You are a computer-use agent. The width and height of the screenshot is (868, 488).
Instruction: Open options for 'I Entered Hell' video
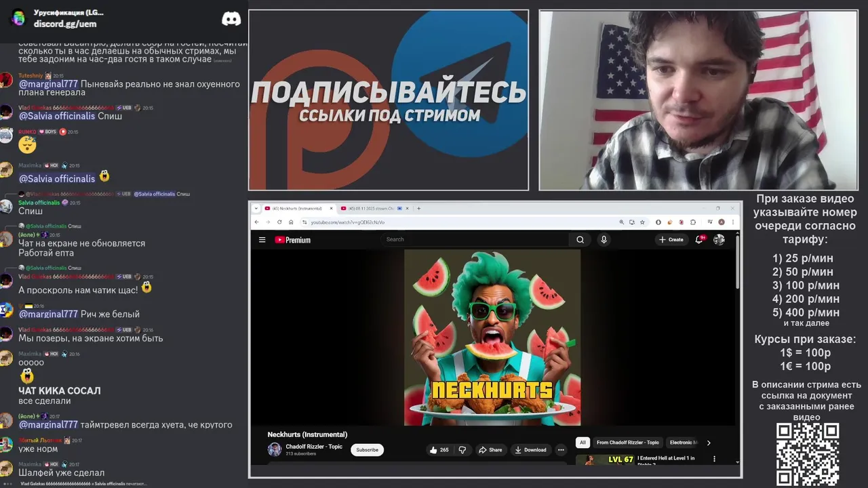pyautogui.click(x=714, y=459)
